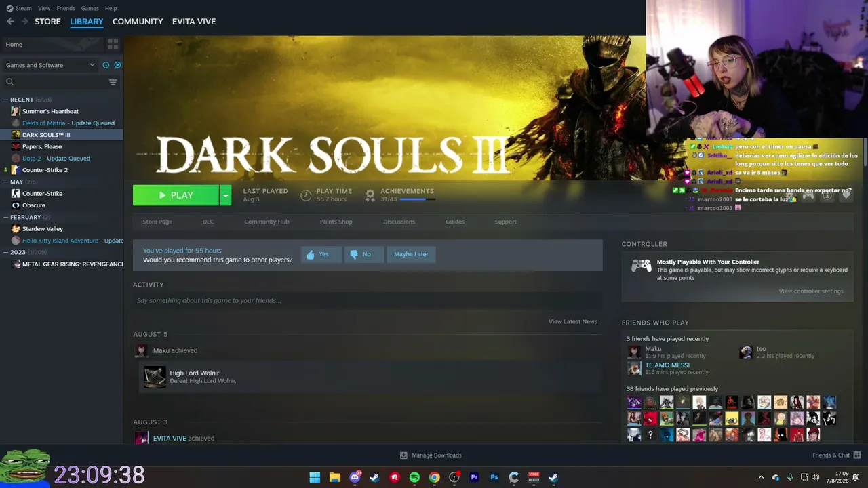The width and height of the screenshot is (868, 488).
Task: Open play options dropdown arrow
Action: pyautogui.click(x=225, y=195)
